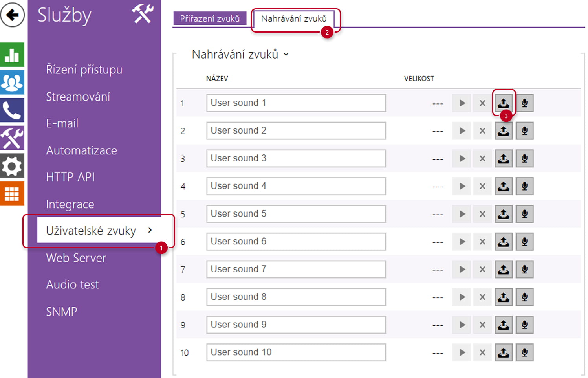This screenshot has width=588, height=378.
Task: Open the gear system settings icon
Action: tap(12, 166)
